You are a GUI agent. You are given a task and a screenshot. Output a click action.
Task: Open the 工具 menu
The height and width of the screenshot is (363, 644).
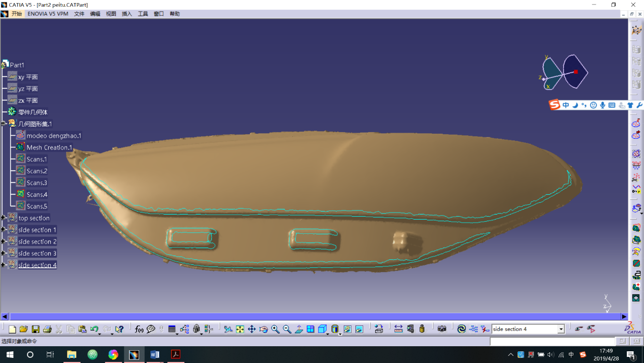coord(143,14)
